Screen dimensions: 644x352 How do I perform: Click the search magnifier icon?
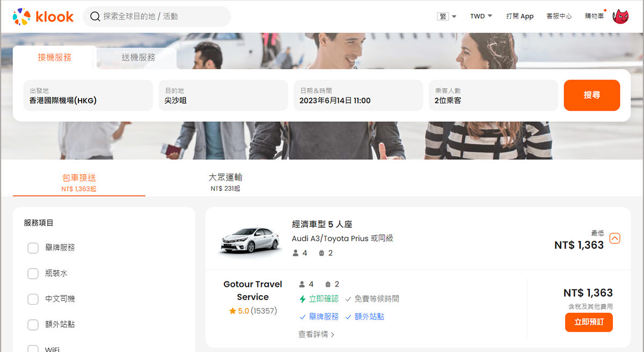95,17
